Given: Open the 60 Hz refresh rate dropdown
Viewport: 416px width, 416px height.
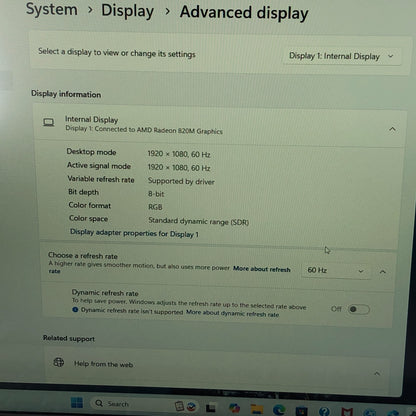Looking at the screenshot, I should (336, 271).
